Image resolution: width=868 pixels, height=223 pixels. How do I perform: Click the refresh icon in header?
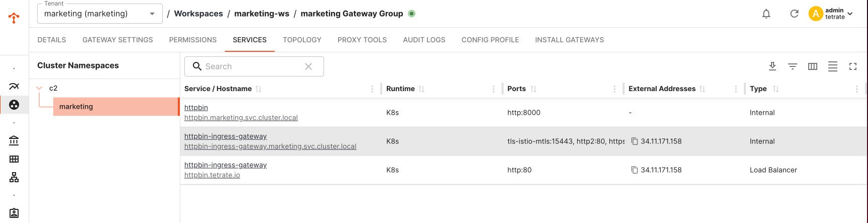click(x=794, y=14)
